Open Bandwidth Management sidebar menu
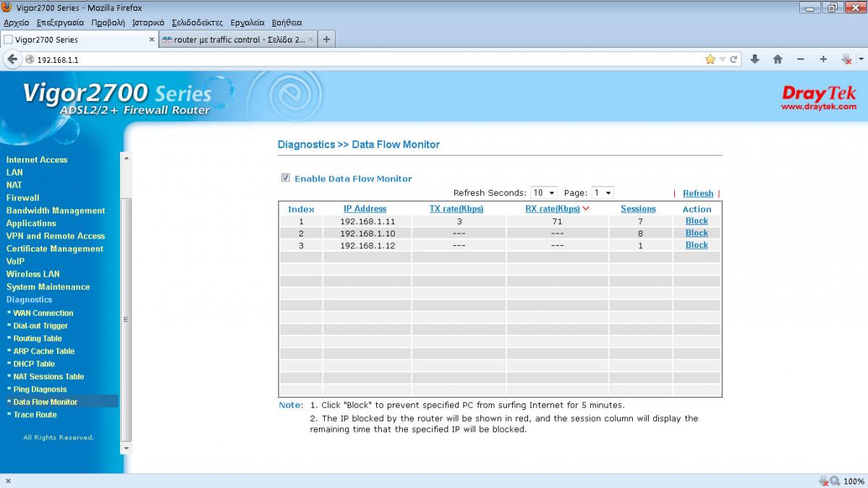 (56, 210)
